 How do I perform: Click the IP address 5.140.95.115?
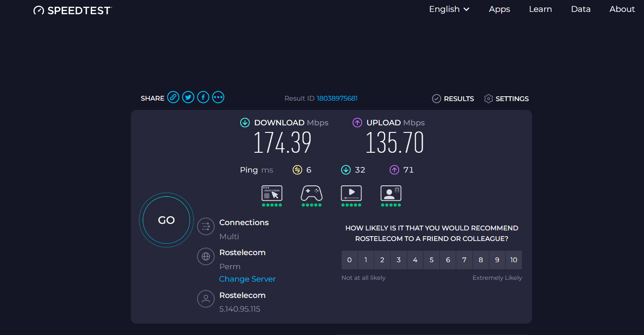[240, 309]
